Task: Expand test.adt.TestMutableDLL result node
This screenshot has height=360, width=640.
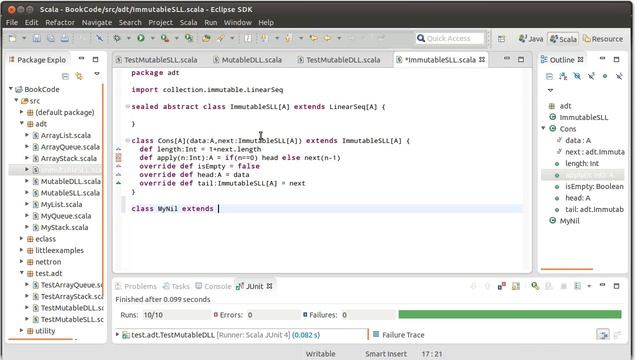Action: click(x=117, y=335)
